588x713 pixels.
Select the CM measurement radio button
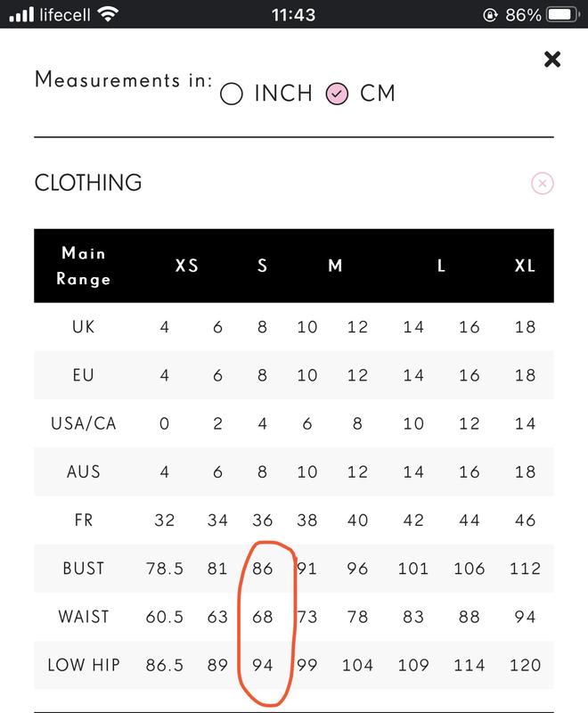coord(337,94)
